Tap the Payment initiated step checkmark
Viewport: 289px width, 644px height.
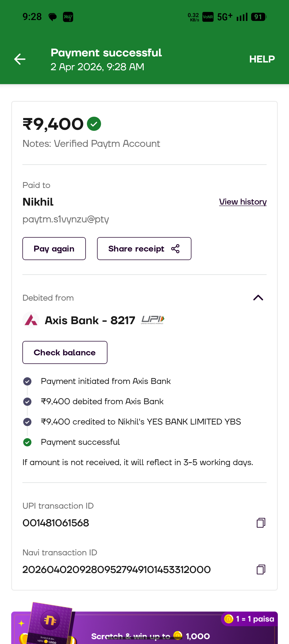tap(27, 381)
